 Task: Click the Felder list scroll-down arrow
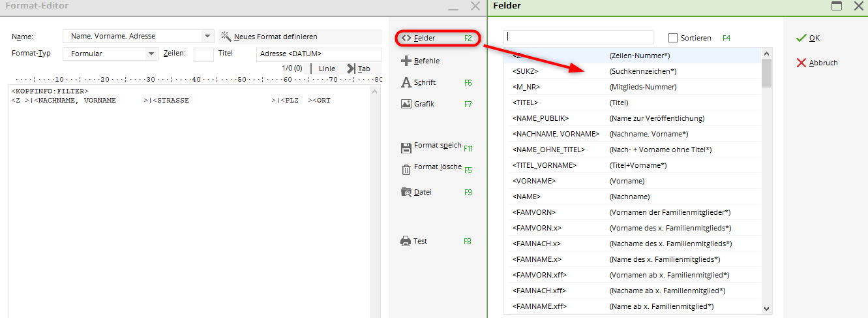tap(766, 308)
